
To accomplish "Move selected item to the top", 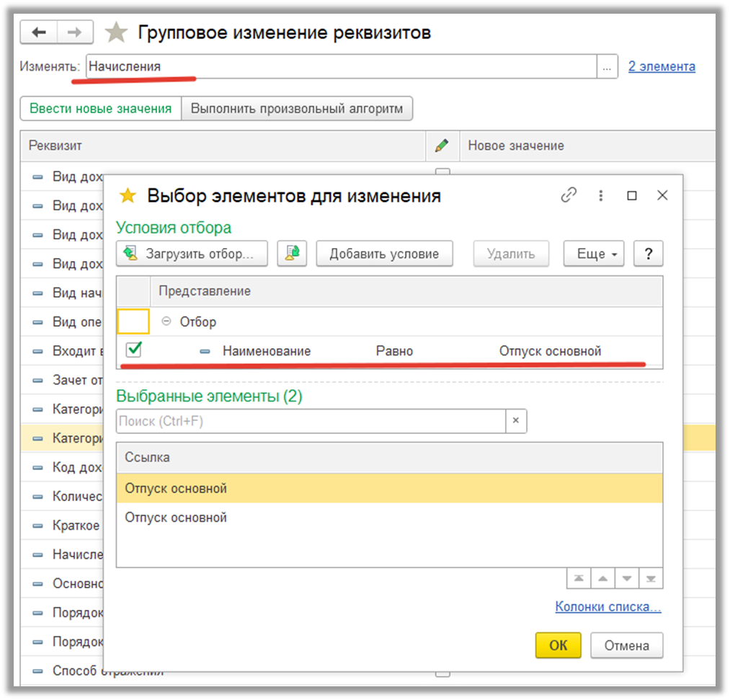I will click(x=579, y=578).
